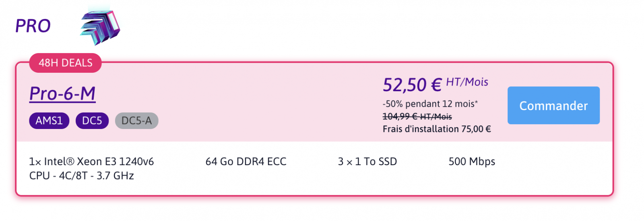Image resolution: width=644 pixels, height=221 pixels.
Task: Click the asterisk after 12 mois
Action: [x=477, y=102]
